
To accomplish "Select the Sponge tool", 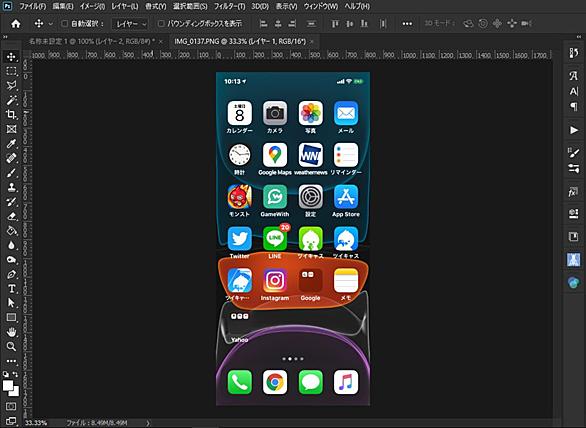I will pos(11,259).
